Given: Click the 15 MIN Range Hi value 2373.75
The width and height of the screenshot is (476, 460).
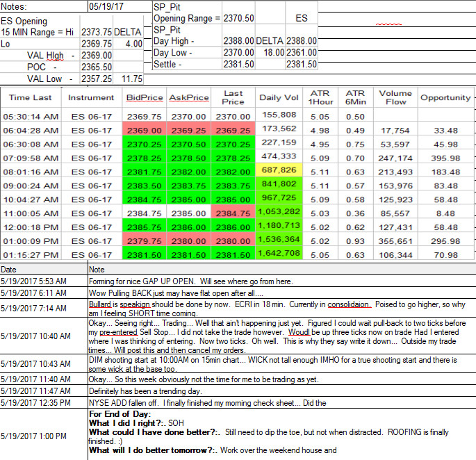Looking at the screenshot, I should pos(96,32).
